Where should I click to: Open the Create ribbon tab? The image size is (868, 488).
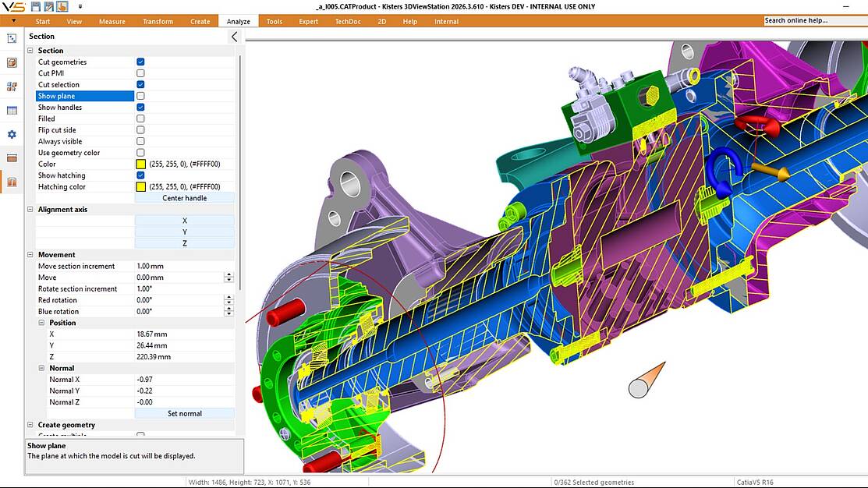pos(200,22)
